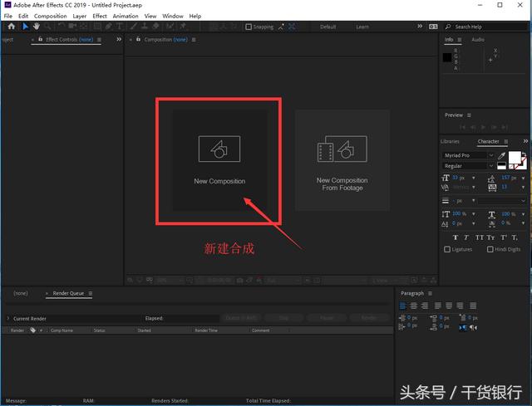The width and height of the screenshot is (532, 406).
Task: Select the Unified Camera tool
Action: [72, 27]
